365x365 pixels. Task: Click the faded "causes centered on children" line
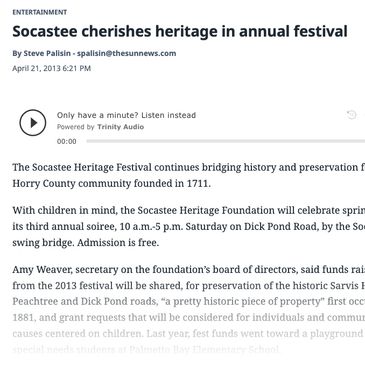coord(189,334)
